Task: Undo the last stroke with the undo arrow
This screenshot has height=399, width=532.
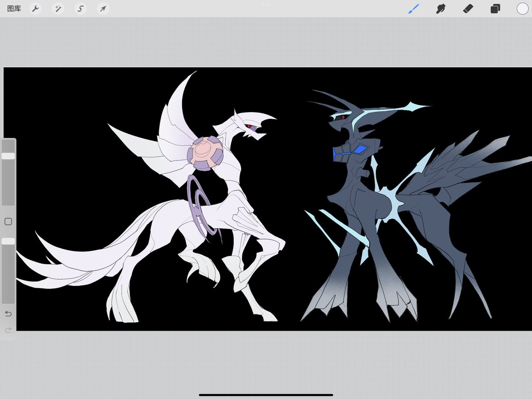Action: tap(8, 314)
